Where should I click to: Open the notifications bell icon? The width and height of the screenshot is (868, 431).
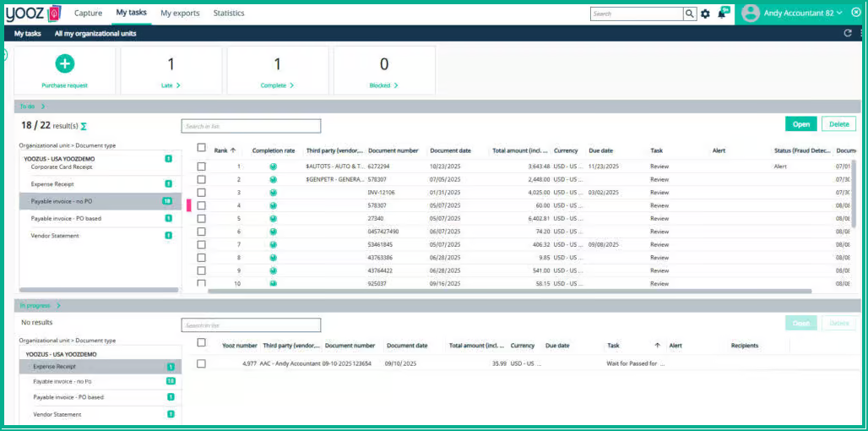[722, 14]
